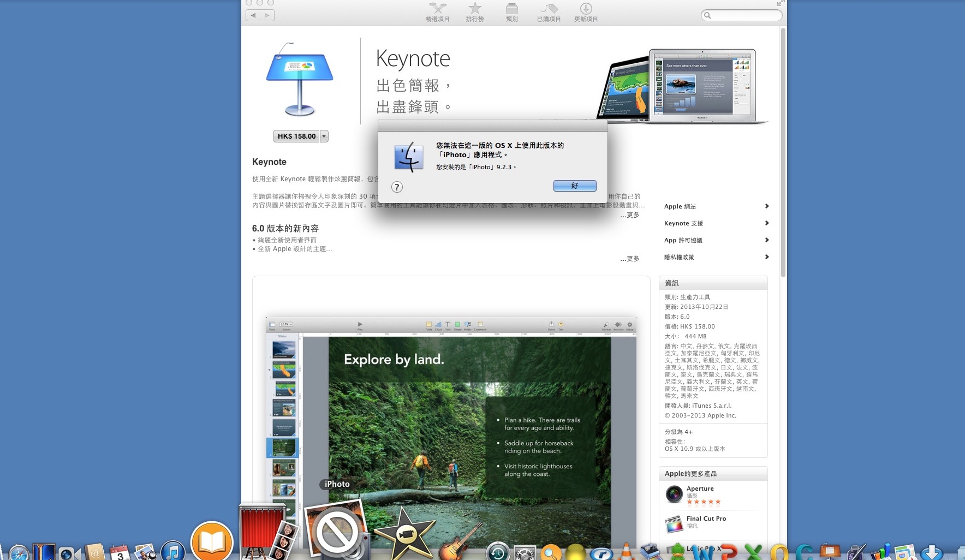The height and width of the screenshot is (560, 965).
Task: Open System Preferences gear in the Dock
Action: [x=525, y=552]
